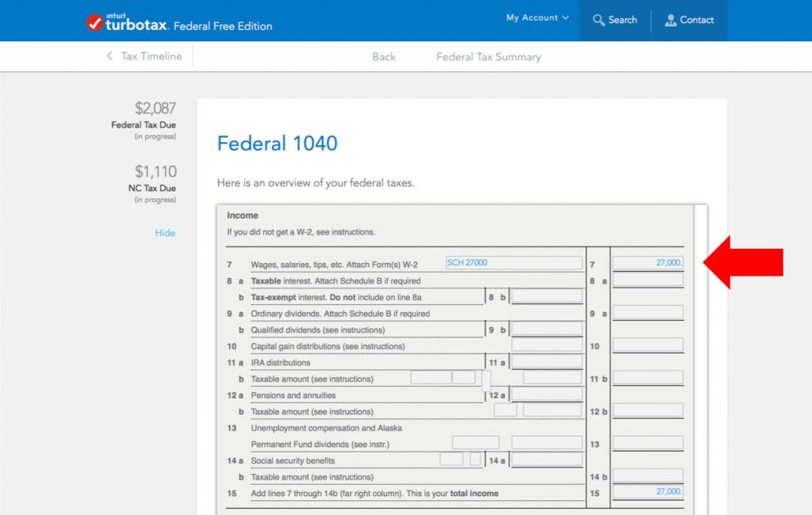Open the My Account dropdown
Viewport: 812px width, 515px height.
[x=532, y=17]
